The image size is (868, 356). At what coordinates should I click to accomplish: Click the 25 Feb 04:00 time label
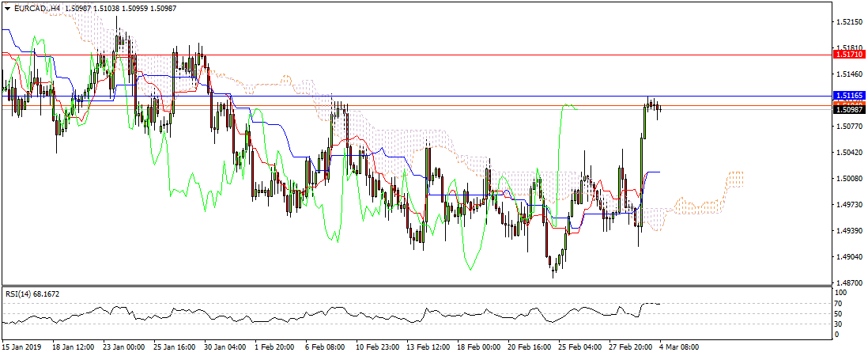[578, 347]
